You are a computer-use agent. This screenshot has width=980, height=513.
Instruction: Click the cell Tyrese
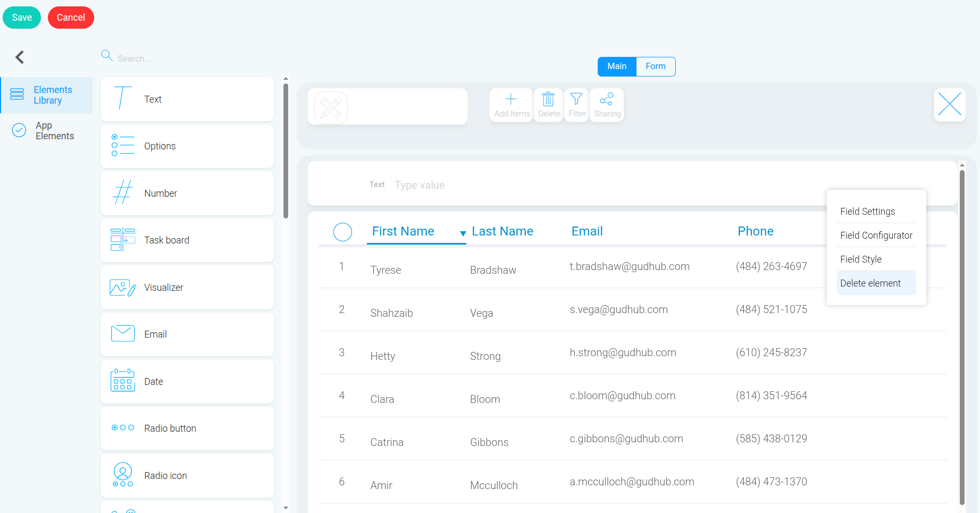point(386,270)
